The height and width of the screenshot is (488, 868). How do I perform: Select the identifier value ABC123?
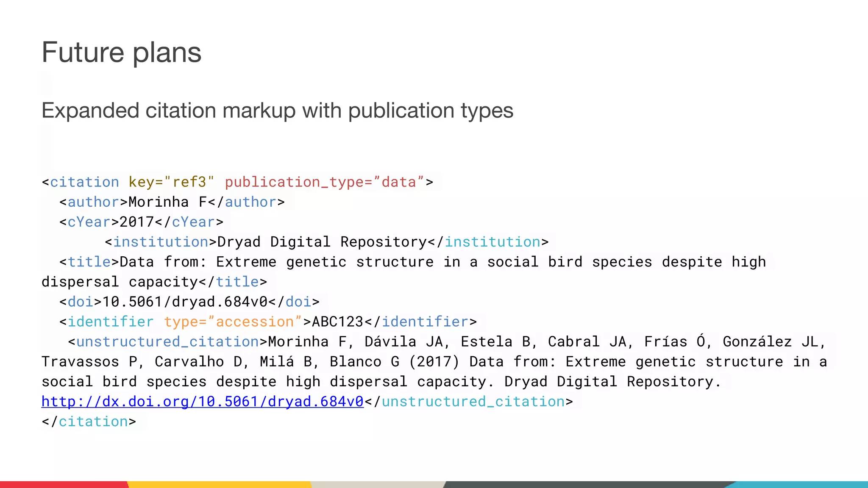[338, 322]
